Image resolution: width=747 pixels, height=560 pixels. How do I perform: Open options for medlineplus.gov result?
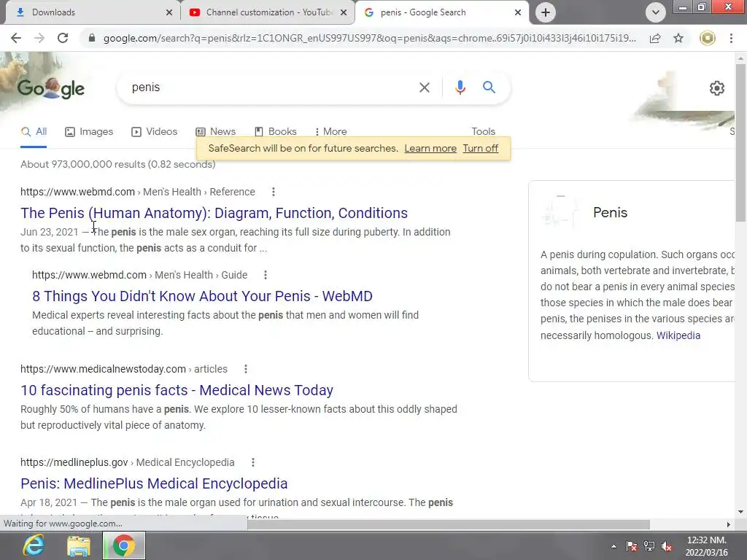[x=253, y=462]
